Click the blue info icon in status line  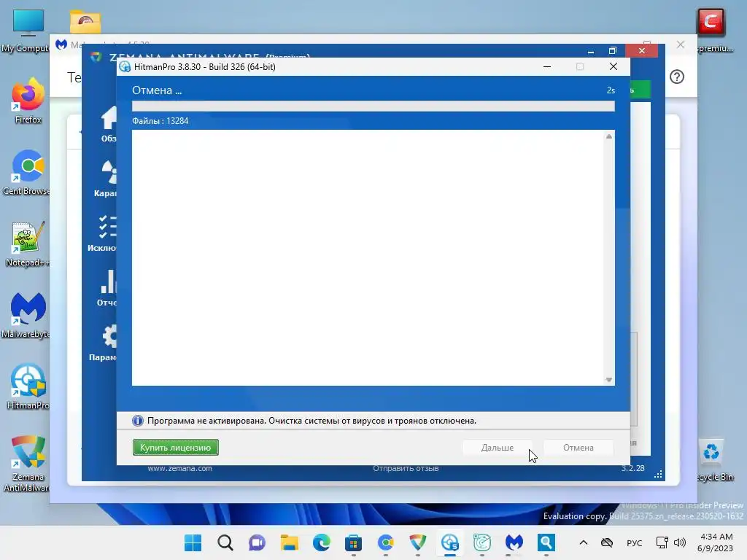138,421
